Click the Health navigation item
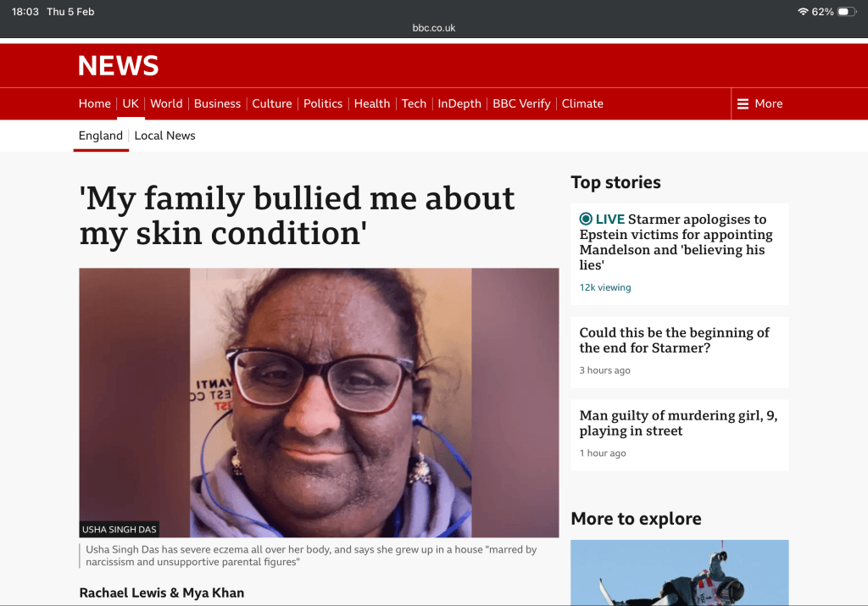The height and width of the screenshot is (606, 868). [x=372, y=104]
